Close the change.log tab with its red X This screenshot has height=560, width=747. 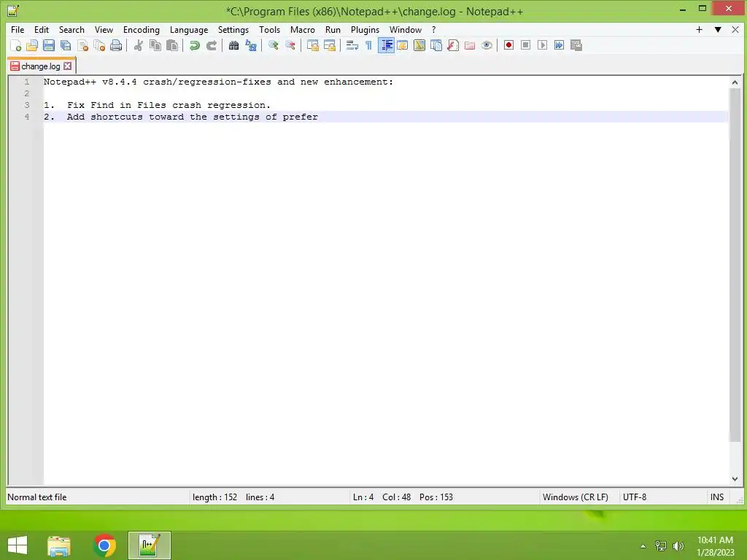68,66
